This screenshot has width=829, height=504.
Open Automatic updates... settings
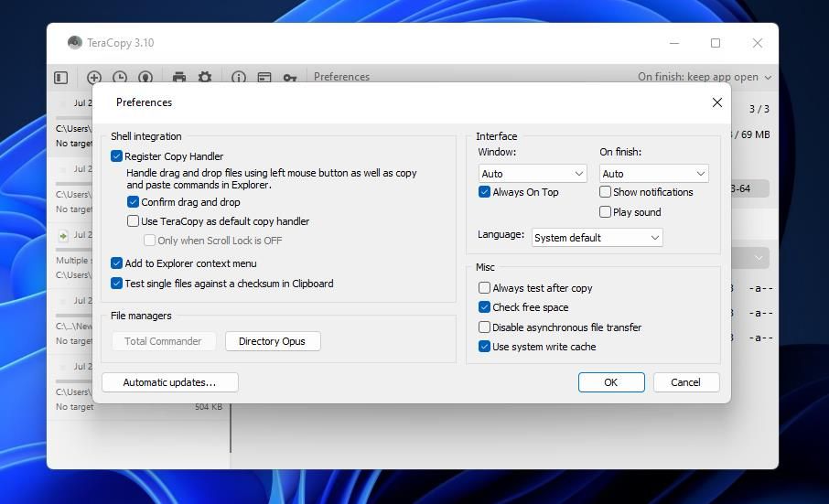coord(169,382)
